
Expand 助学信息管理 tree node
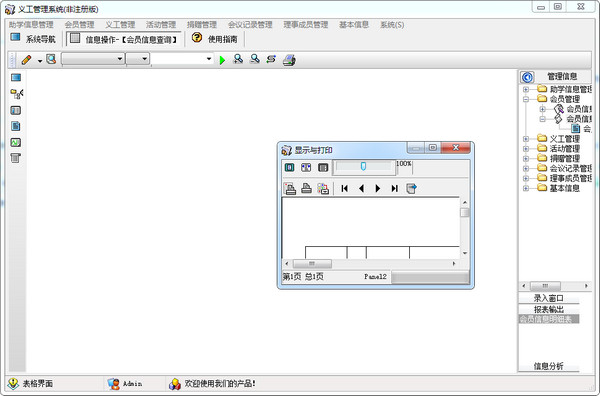(x=526, y=90)
